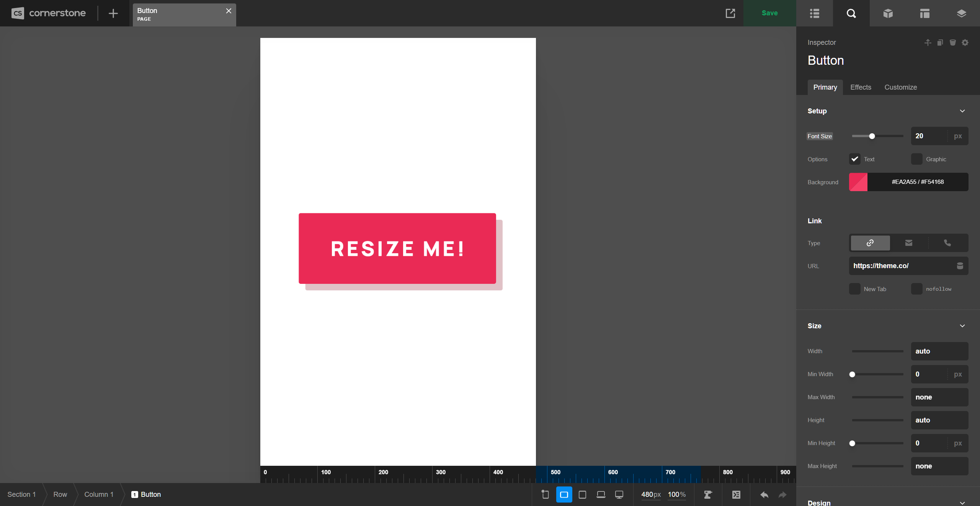
Task: Switch preview to desktop viewport
Action: pyautogui.click(x=619, y=494)
